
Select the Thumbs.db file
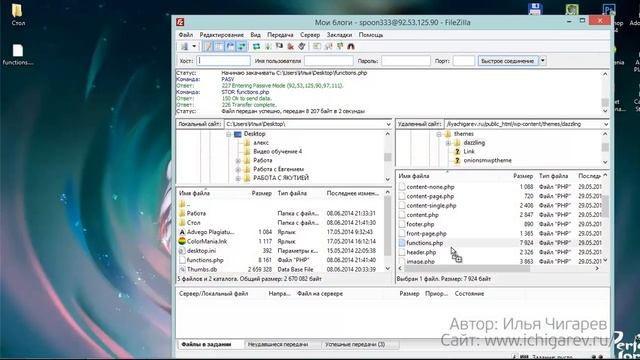click(x=202, y=270)
